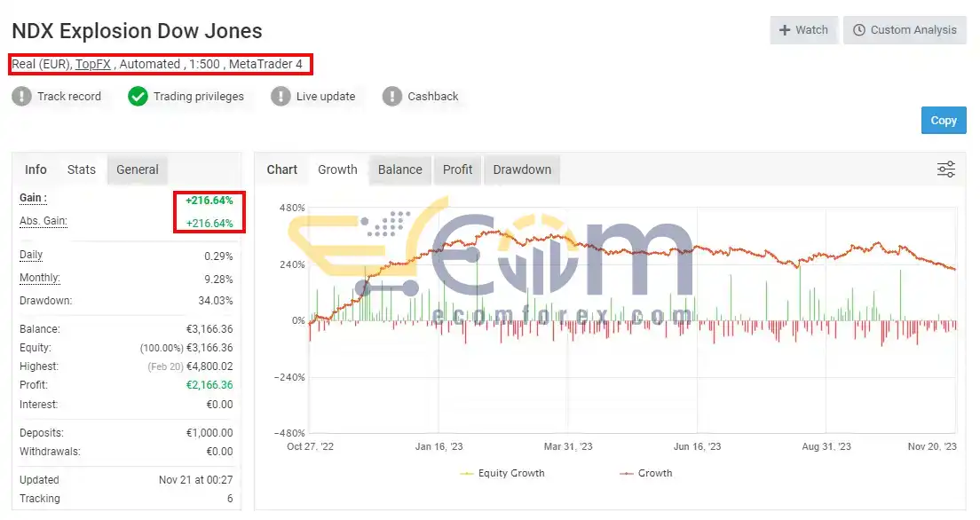This screenshot has height=520, width=980.
Task: Click the Watch button
Action: pyautogui.click(x=803, y=30)
